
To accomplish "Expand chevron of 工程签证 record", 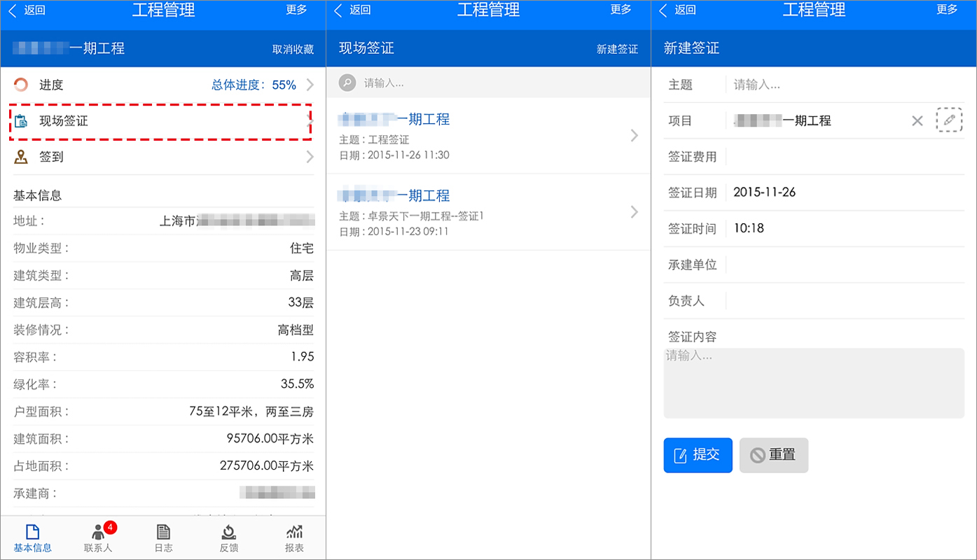I will pos(635,136).
